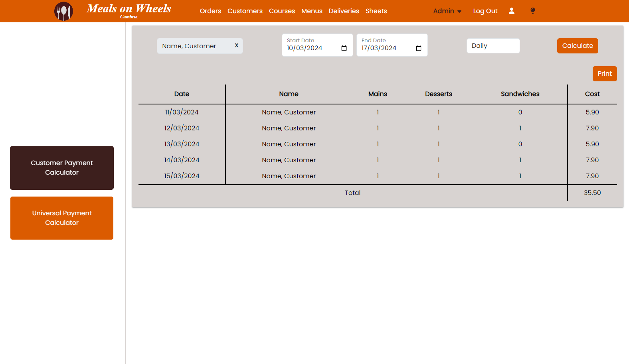Click Name, Customer in the 11/03/2024 row

pyautogui.click(x=289, y=112)
